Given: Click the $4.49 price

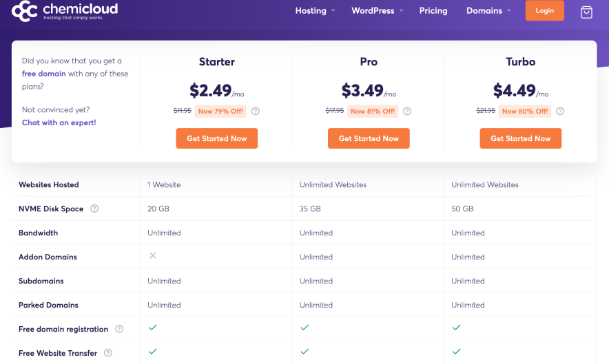Looking at the screenshot, I should tap(514, 90).
